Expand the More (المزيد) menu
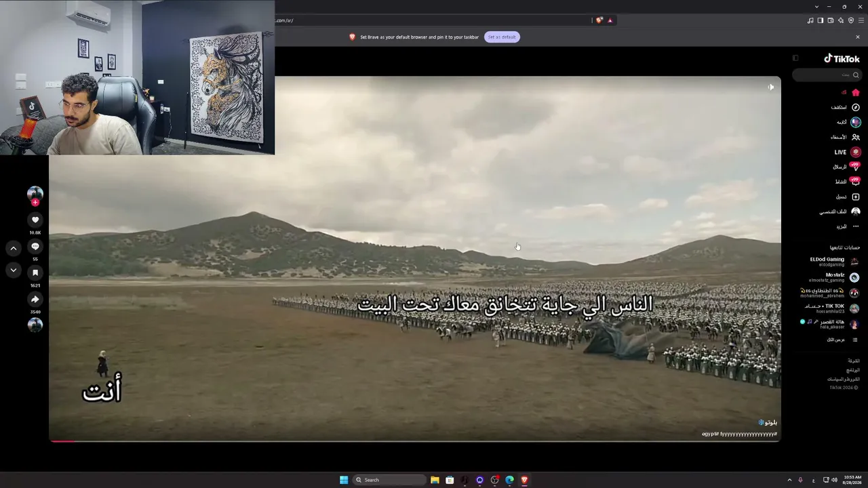This screenshot has height=488, width=868. point(848,226)
